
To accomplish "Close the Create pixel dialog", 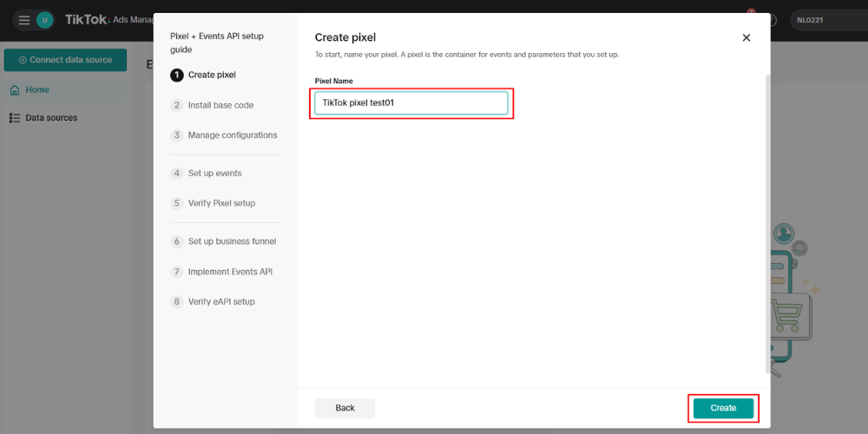I will pos(746,37).
